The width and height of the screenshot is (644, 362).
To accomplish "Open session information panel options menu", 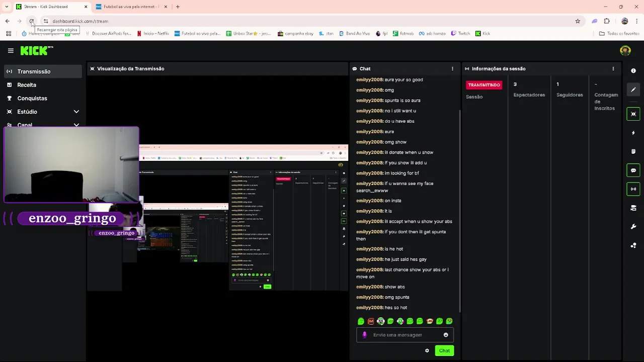I will (x=613, y=68).
